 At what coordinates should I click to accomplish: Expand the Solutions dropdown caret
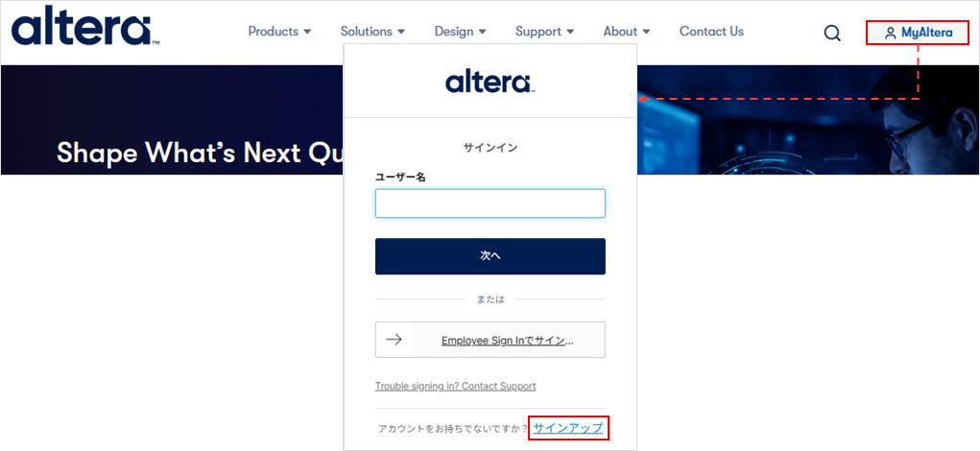click(401, 32)
